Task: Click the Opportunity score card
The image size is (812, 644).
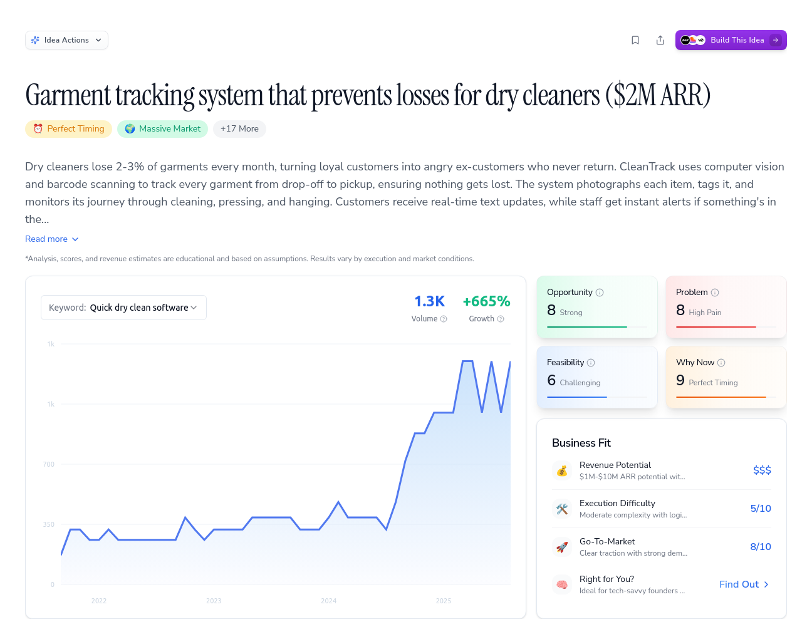Action: (x=596, y=307)
